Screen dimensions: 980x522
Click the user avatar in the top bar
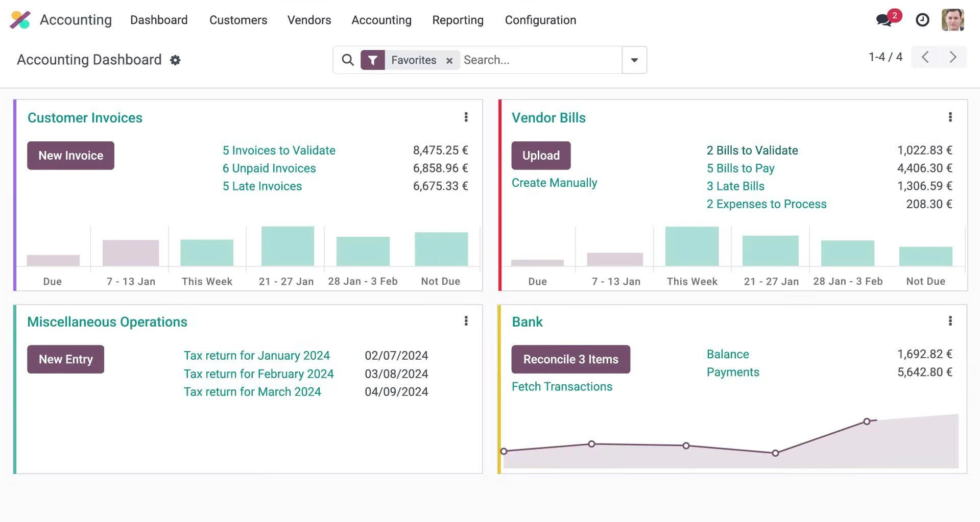[x=953, y=20]
